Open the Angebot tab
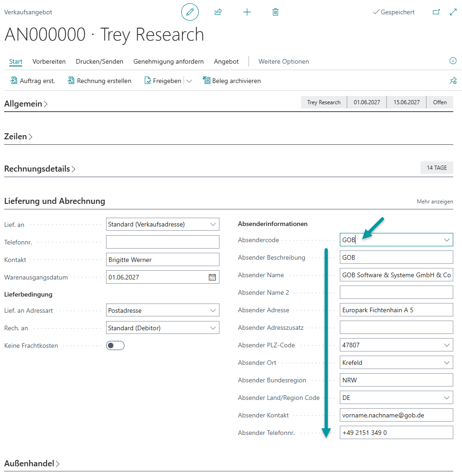This screenshot has height=476, width=462. (226, 61)
